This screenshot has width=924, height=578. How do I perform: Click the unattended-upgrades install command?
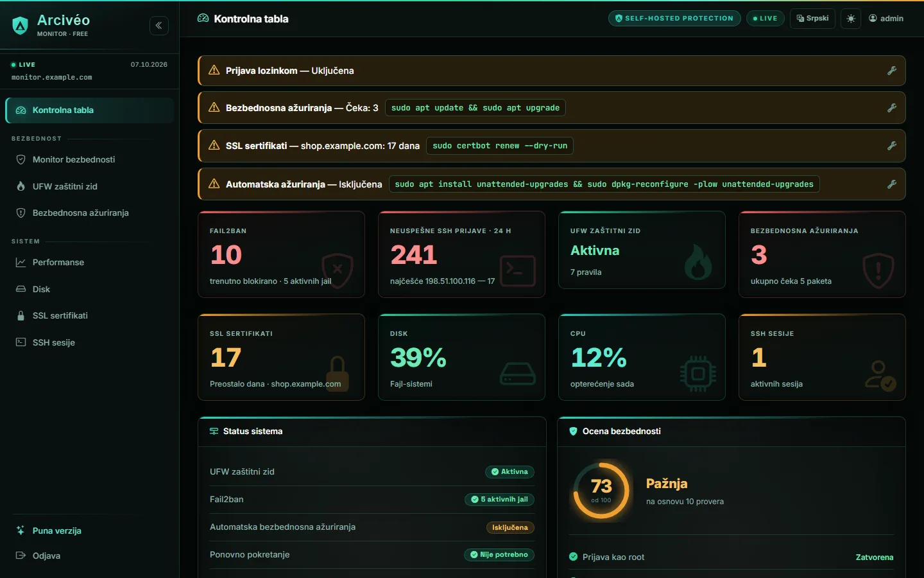click(x=604, y=184)
